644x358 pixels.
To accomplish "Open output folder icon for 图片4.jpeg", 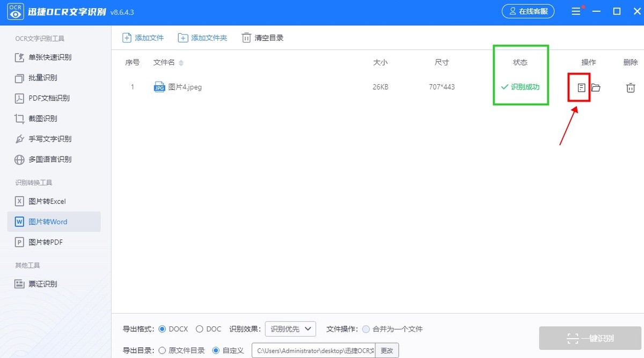I will click(x=596, y=87).
